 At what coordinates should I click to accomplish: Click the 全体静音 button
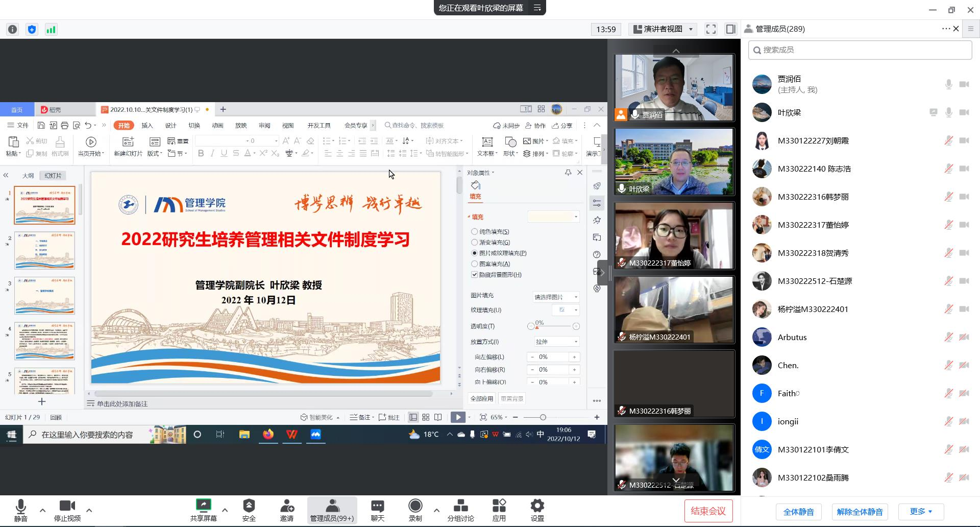(x=798, y=512)
